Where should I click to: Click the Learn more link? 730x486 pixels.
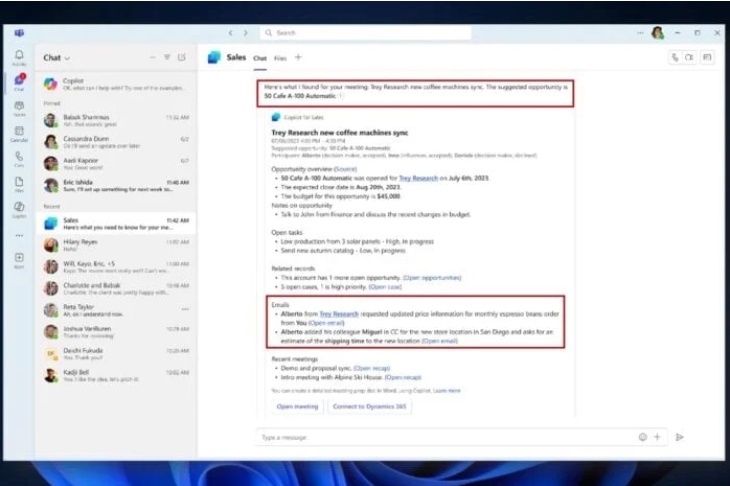coord(446,391)
